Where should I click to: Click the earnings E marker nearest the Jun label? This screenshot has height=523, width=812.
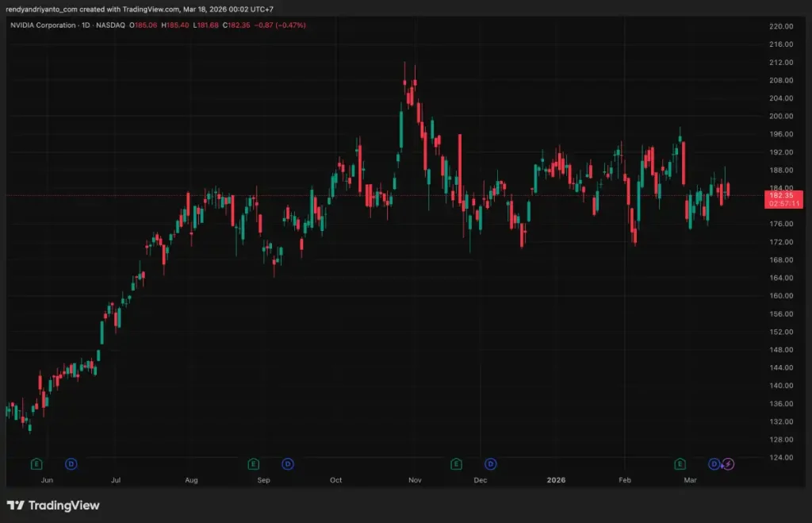36,463
